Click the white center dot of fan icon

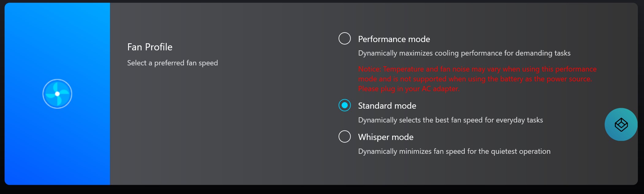click(57, 94)
